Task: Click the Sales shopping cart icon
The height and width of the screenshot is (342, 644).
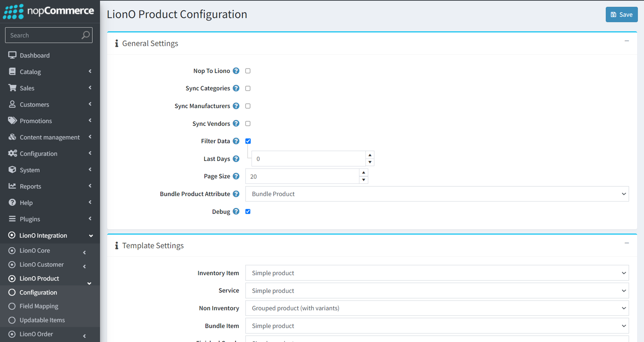Action: pyautogui.click(x=12, y=88)
